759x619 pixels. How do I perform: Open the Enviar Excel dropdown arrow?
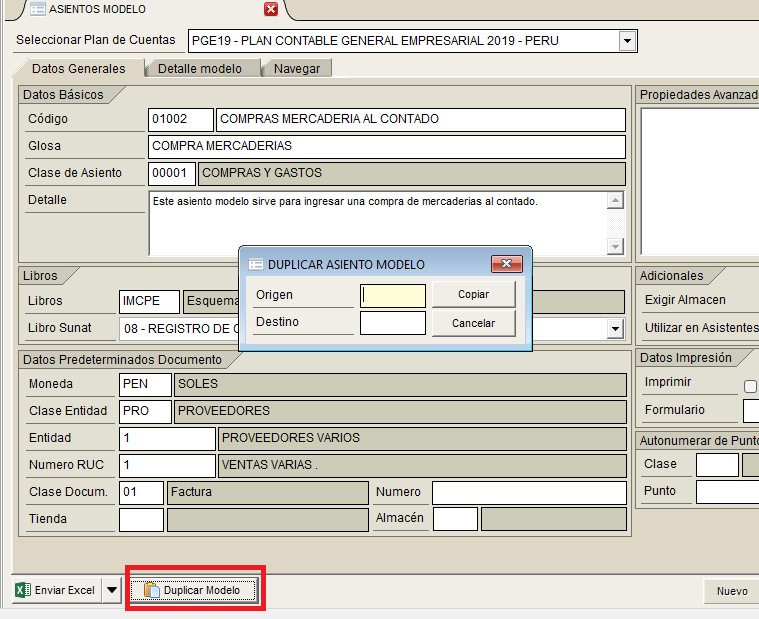[x=112, y=590]
